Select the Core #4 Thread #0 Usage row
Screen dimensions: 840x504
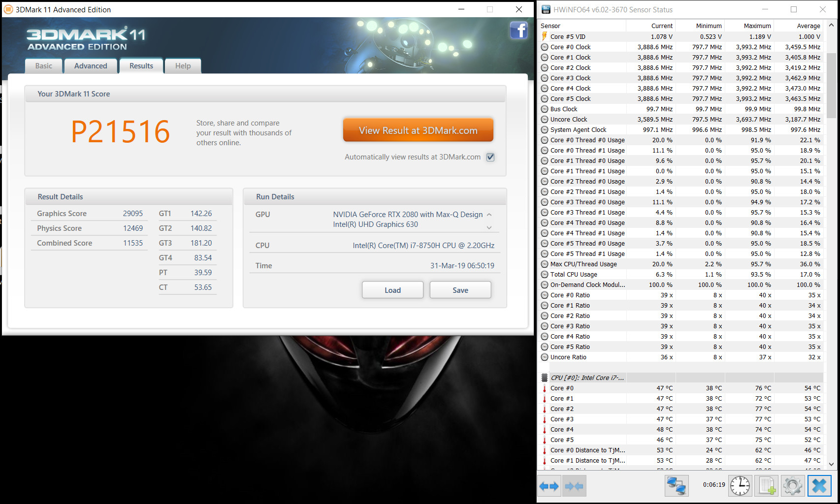click(x=682, y=222)
